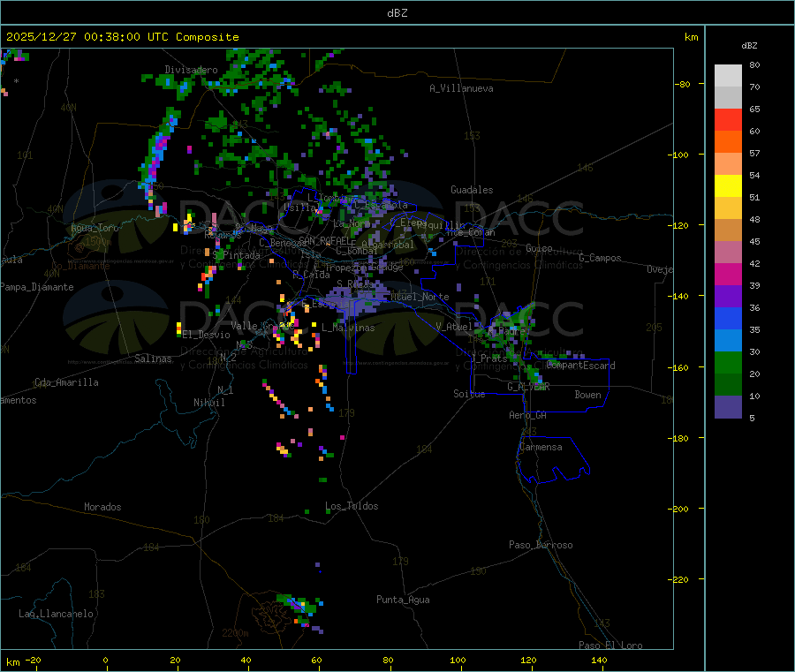This screenshot has width=795, height=672.
Task: Click the Guadales label on map
Action: pyautogui.click(x=472, y=190)
